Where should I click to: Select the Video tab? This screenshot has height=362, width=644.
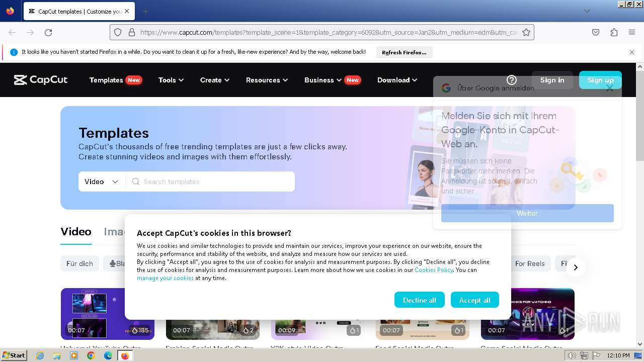coord(76,232)
